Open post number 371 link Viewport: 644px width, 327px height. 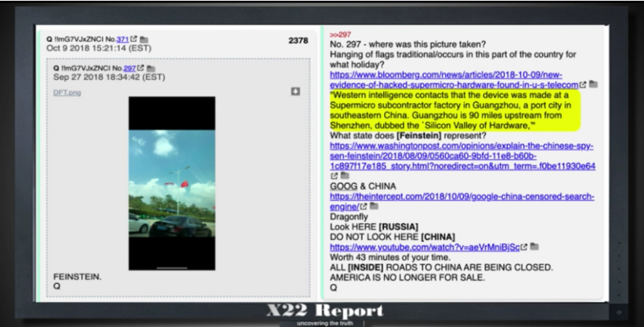tap(122, 39)
